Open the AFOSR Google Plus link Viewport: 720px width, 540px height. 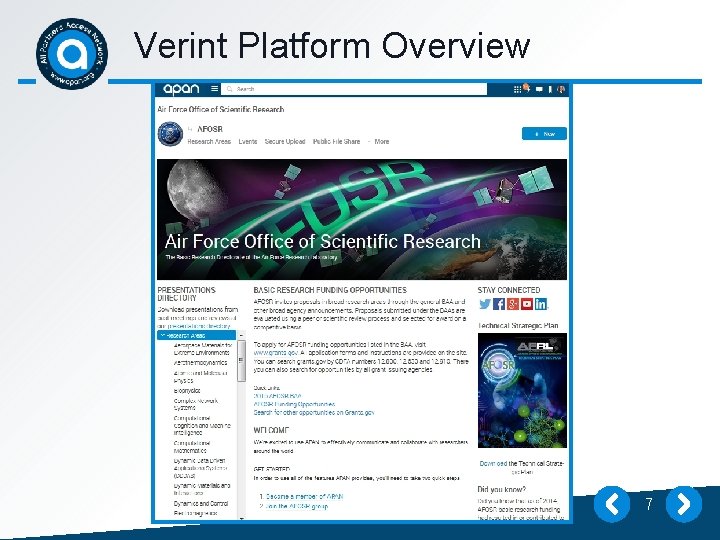pyautogui.click(x=513, y=304)
